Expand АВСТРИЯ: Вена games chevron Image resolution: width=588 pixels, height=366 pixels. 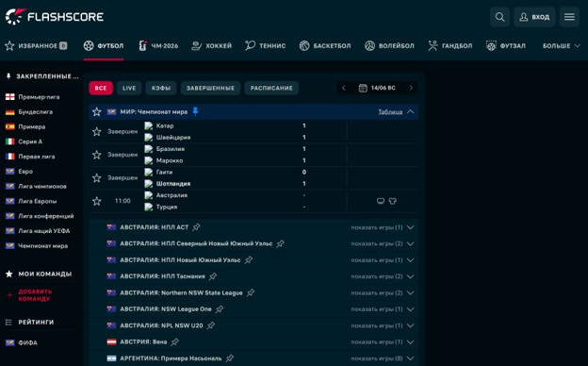(411, 341)
